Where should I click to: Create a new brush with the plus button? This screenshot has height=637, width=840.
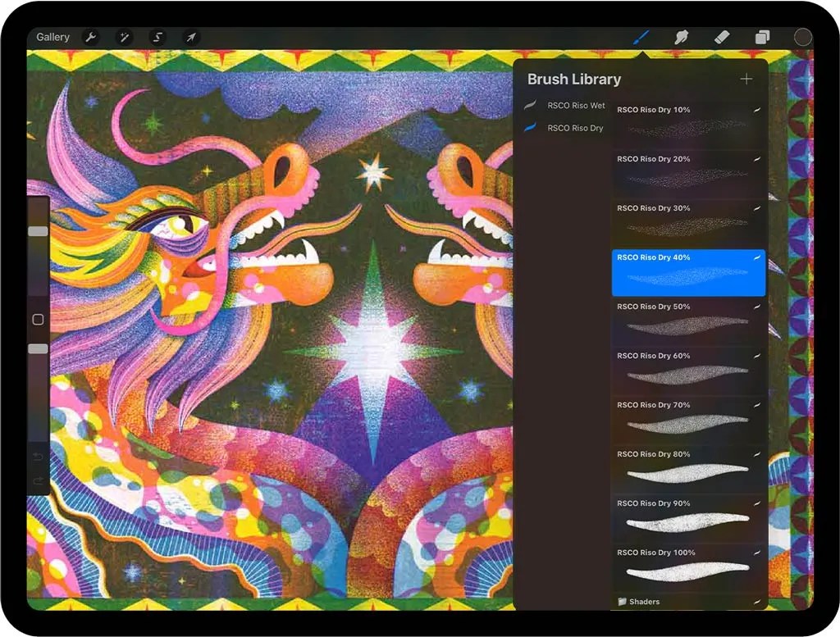tap(746, 79)
